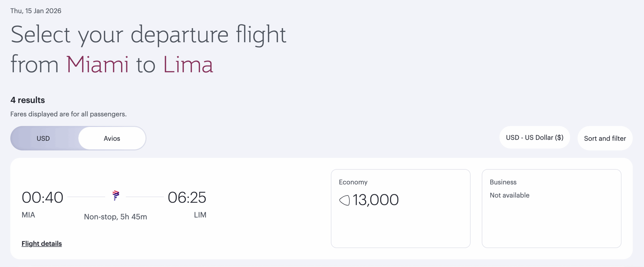Click the 13,000 Avios price

coord(376,200)
